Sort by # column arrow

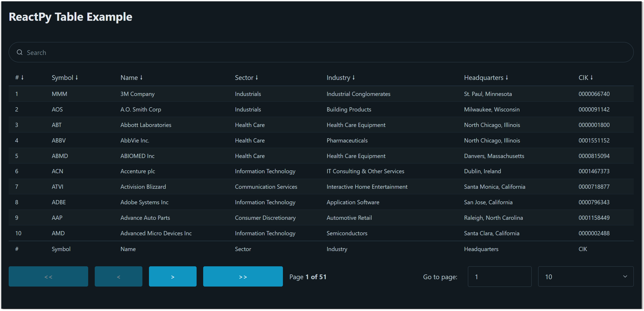[22, 78]
